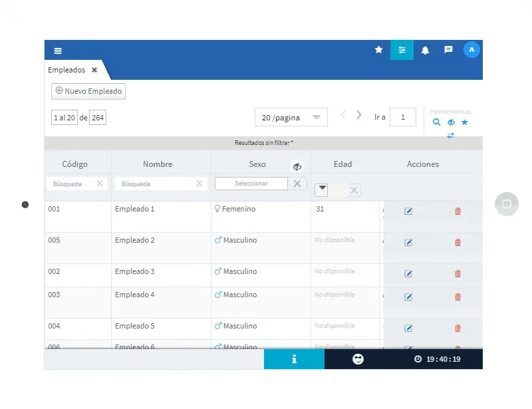
Task: Open user avatar A menu
Action: [x=471, y=50]
